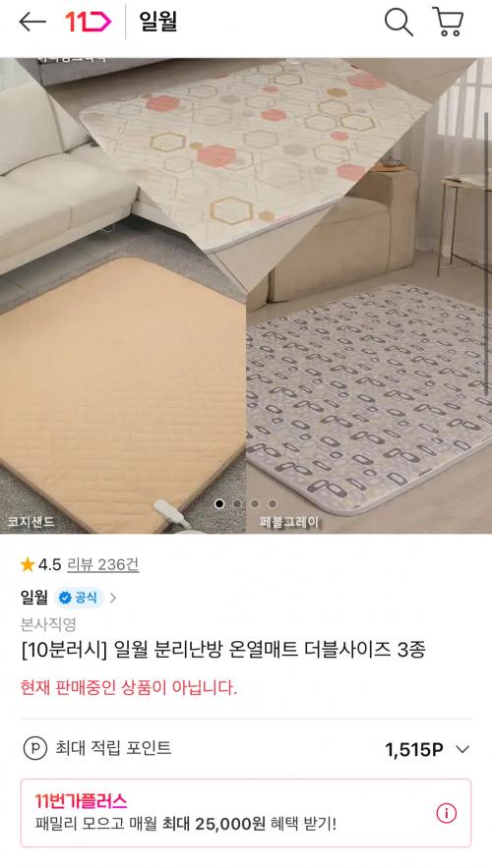Screen dimensions: 492x868
Task: Expand the 최대 적립 포인트 row
Action: (246, 749)
